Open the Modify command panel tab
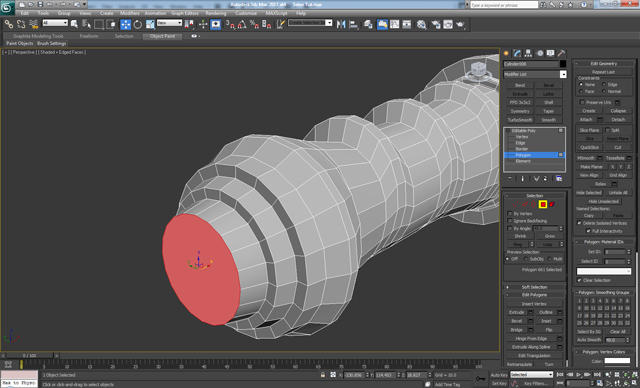640x388 pixels. 518,53
